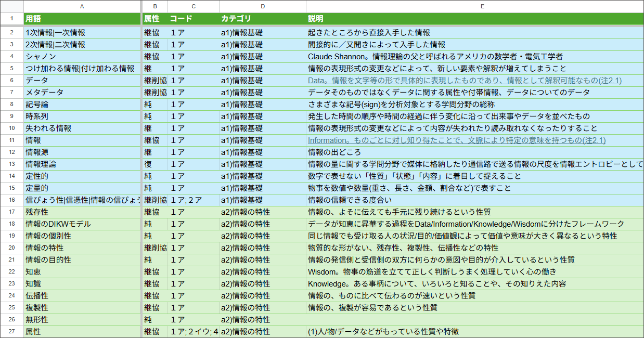This screenshot has height=338, width=644.
Task: Select column C header
Action: click(194, 6)
